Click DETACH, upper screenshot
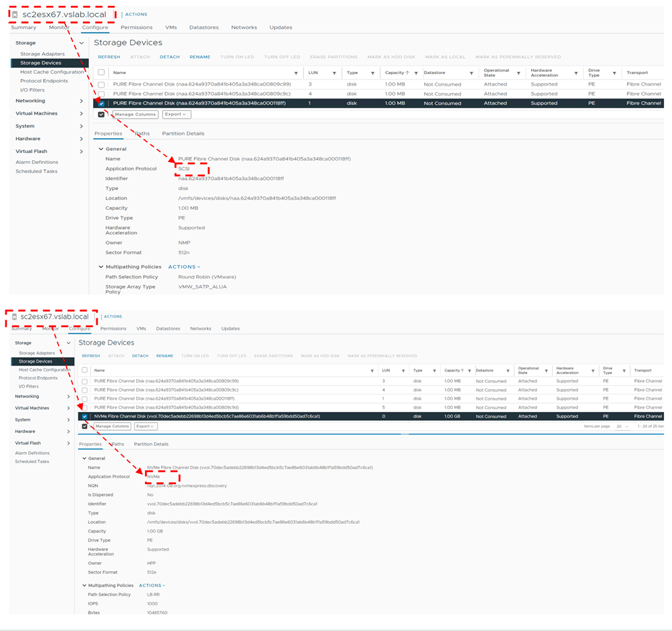This screenshot has width=672, height=631. coord(170,57)
